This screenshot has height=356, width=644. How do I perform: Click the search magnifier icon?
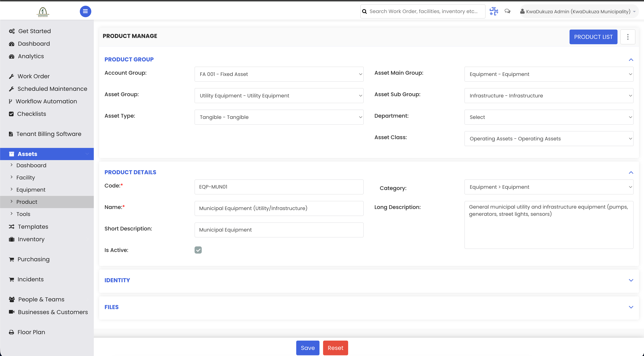pos(364,11)
